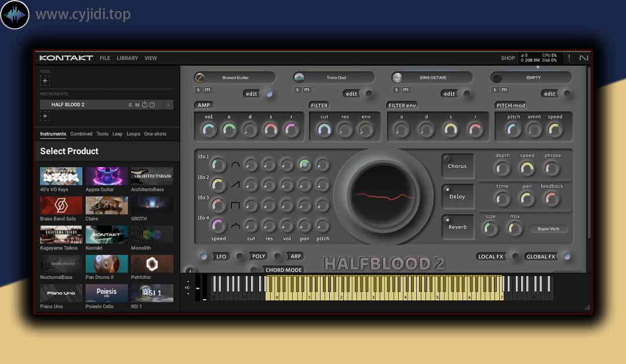Click the EMPTY layer slot icon
Image resolution: width=626 pixels, height=364 pixels.
coord(496,78)
